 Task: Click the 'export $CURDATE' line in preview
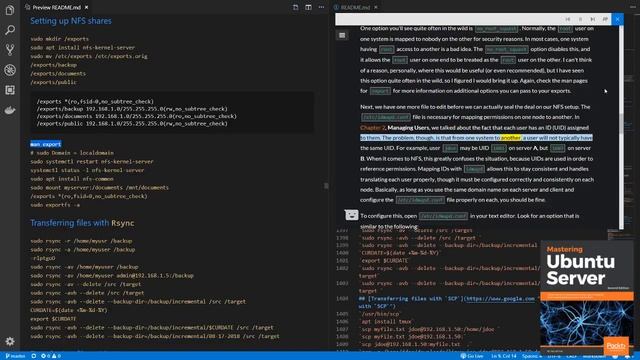pyautogui.click(x=53, y=319)
